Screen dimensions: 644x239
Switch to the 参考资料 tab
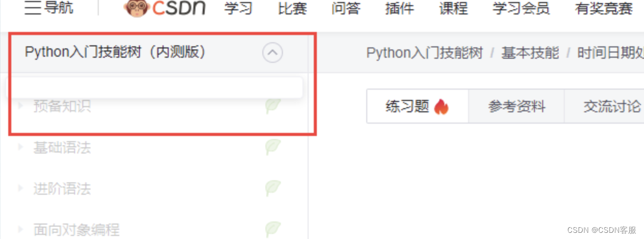516,107
